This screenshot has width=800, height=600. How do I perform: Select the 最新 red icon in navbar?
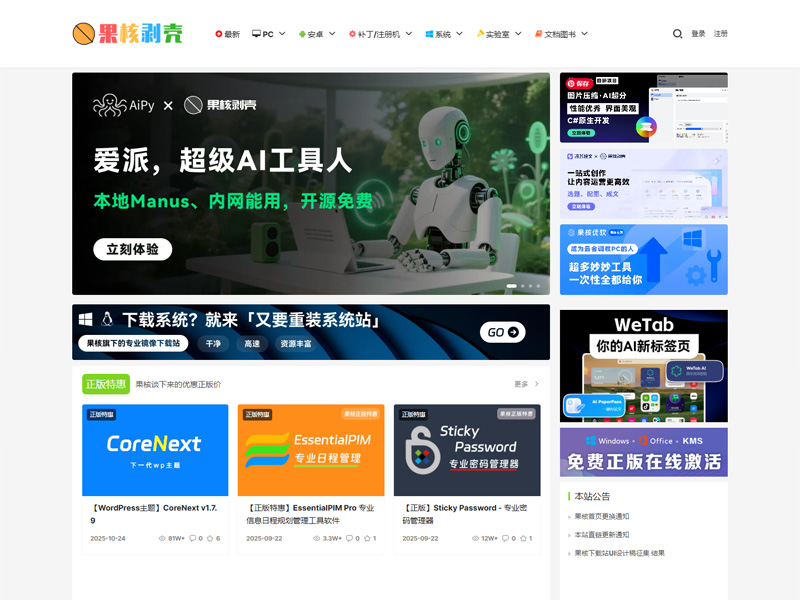pos(217,33)
